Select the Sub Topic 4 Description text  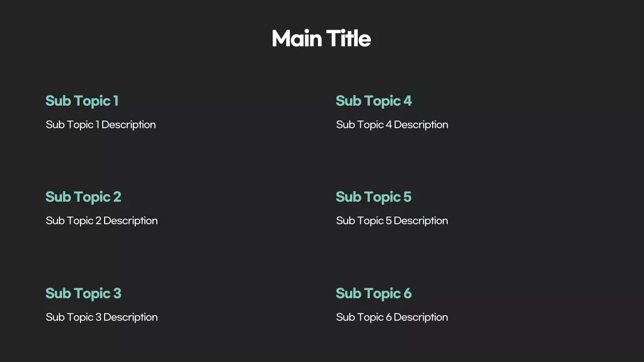coord(392,125)
